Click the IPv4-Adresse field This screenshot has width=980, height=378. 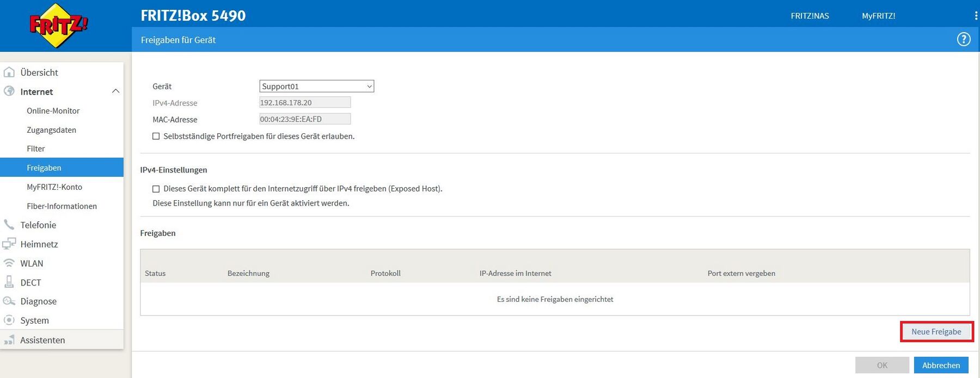tap(305, 102)
